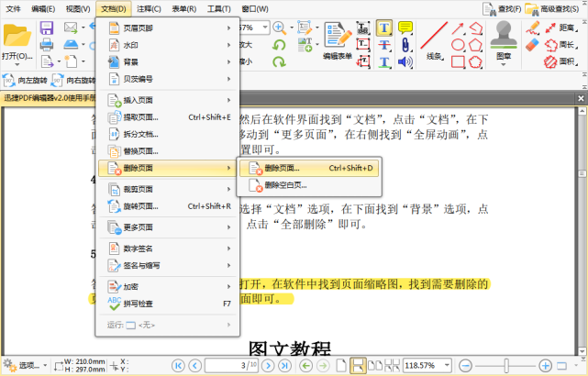The width and height of the screenshot is (588, 376).
Task: Click zoom out minus button
Action: pos(465,365)
